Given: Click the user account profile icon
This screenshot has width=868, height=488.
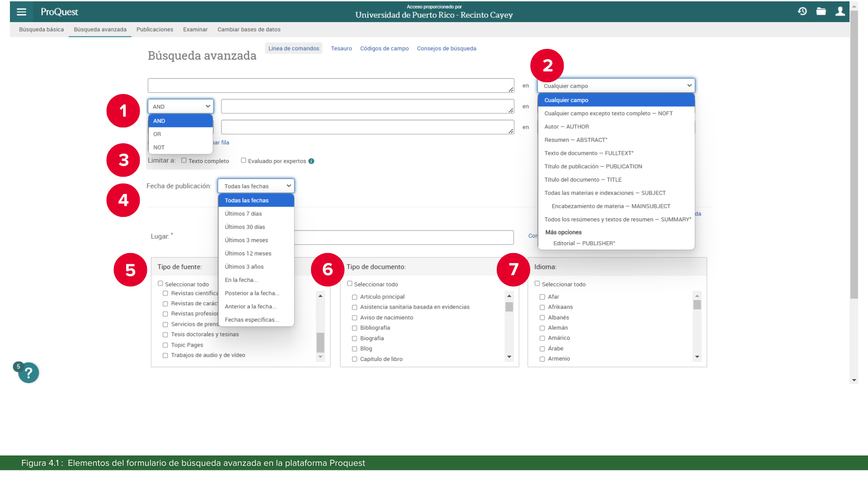Looking at the screenshot, I should (x=840, y=11).
